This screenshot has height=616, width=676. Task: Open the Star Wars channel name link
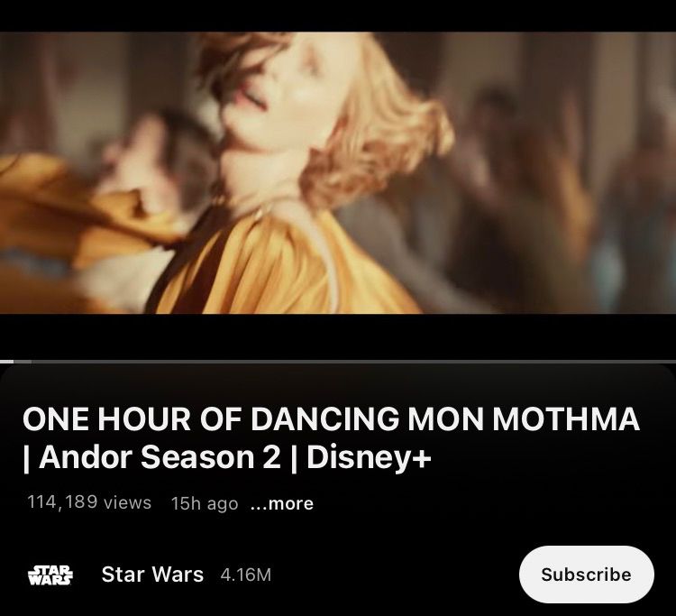(x=152, y=575)
